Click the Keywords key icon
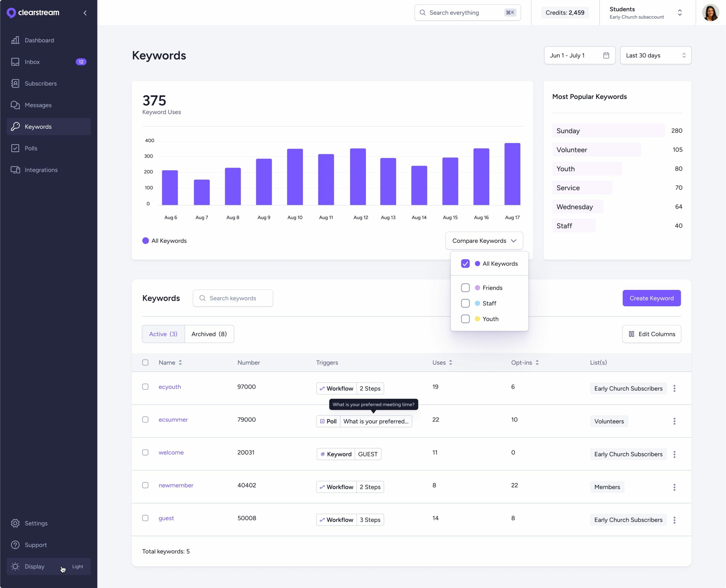726x588 pixels. pyautogui.click(x=15, y=127)
